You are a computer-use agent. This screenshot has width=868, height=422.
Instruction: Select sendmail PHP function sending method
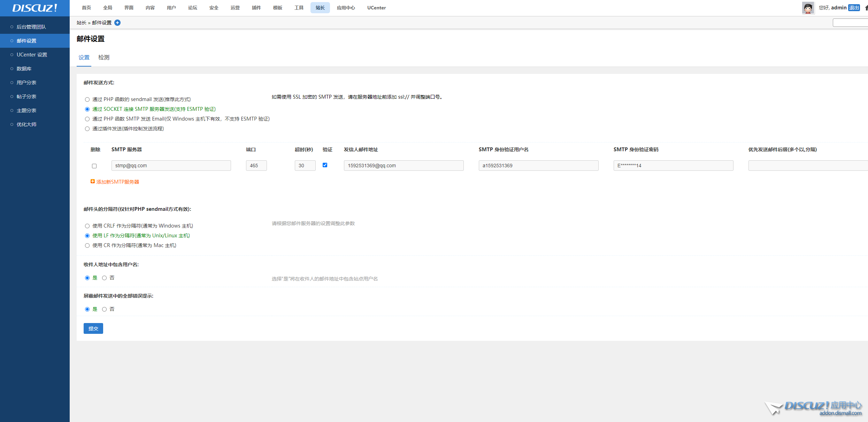pyautogui.click(x=87, y=100)
